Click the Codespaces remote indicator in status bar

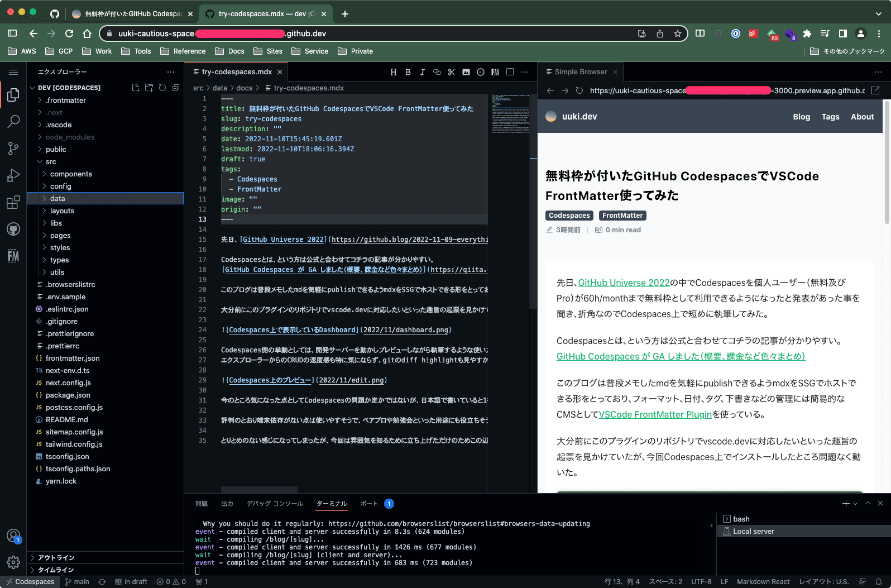(x=30, y=582)
